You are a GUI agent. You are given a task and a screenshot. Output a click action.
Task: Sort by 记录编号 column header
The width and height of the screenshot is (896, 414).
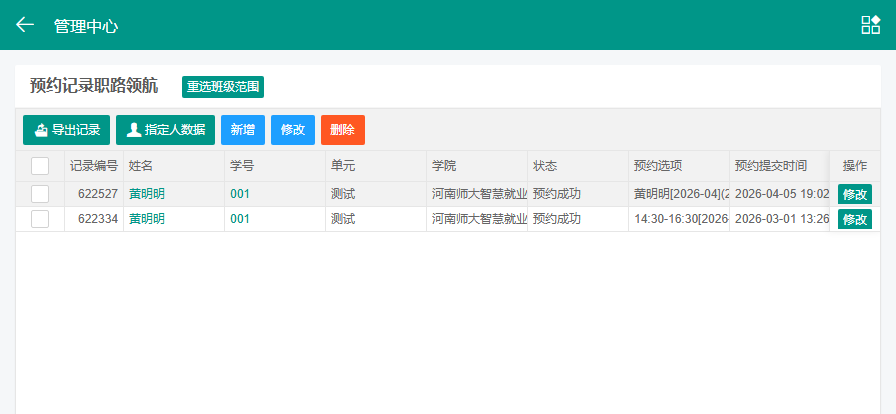(93, 166)
